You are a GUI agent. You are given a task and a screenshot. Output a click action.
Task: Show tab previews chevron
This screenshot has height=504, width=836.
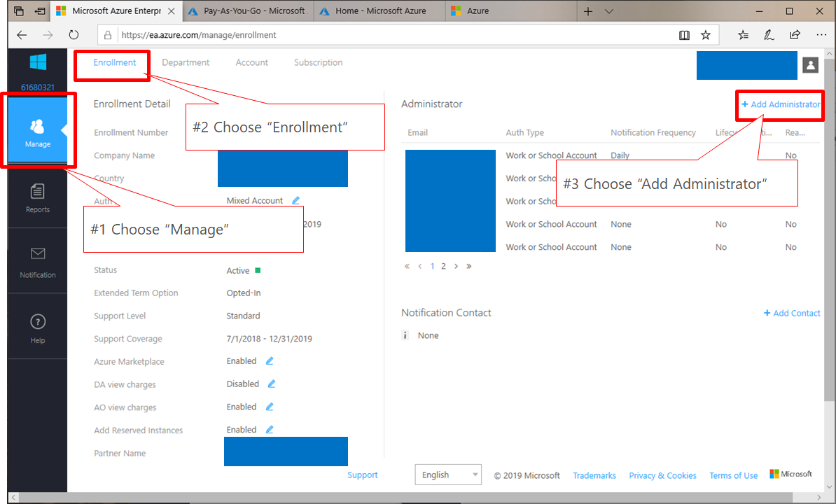609,11
